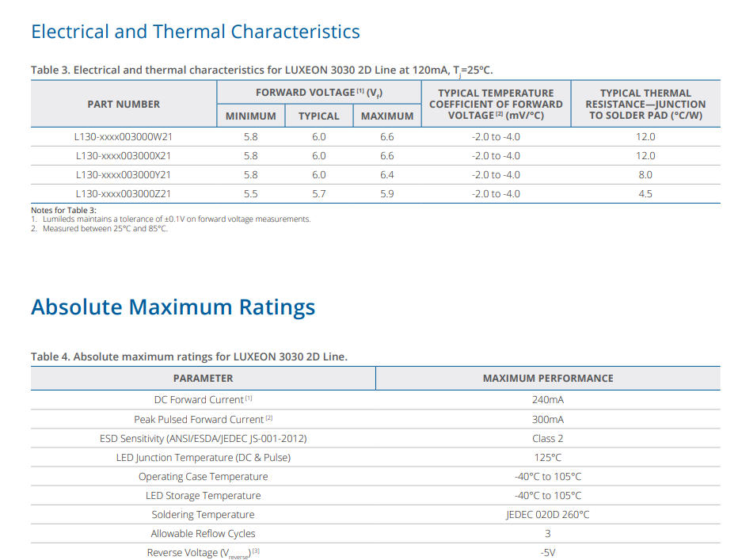Click the MINIMUM sub-column header
The image size is (742, 560).
point(250,116)
